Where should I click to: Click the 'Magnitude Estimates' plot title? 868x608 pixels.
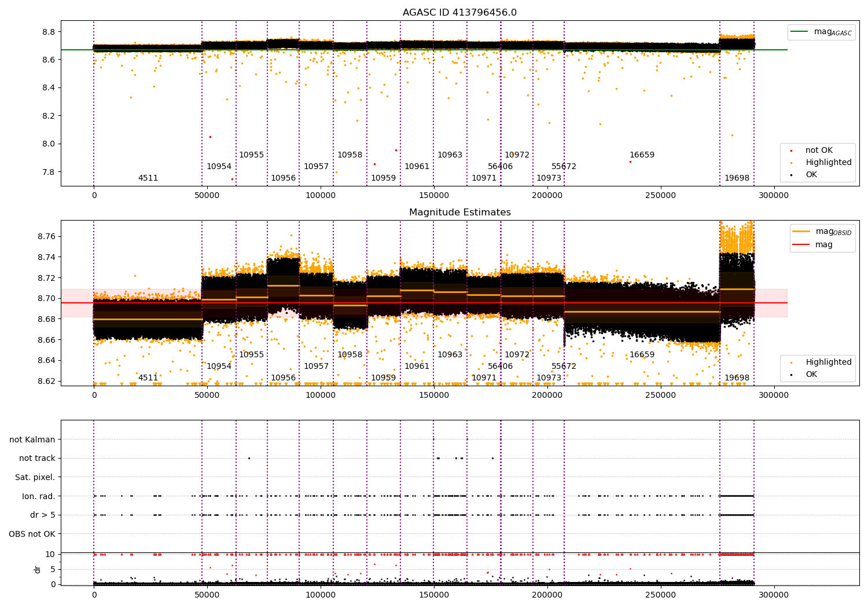pos(459,213)
